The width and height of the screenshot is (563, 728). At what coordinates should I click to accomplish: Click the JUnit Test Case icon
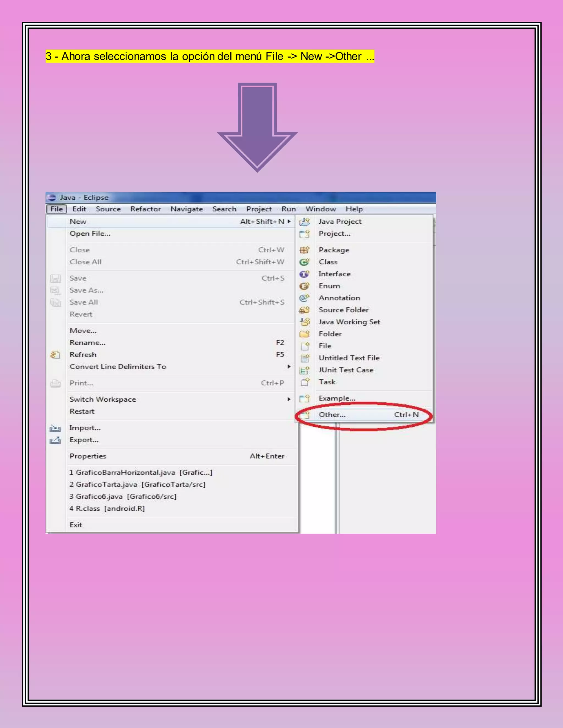pos(304,370)
